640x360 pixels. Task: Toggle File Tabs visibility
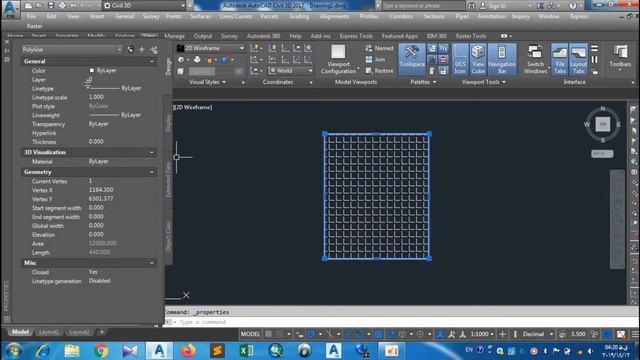[560, 59]
